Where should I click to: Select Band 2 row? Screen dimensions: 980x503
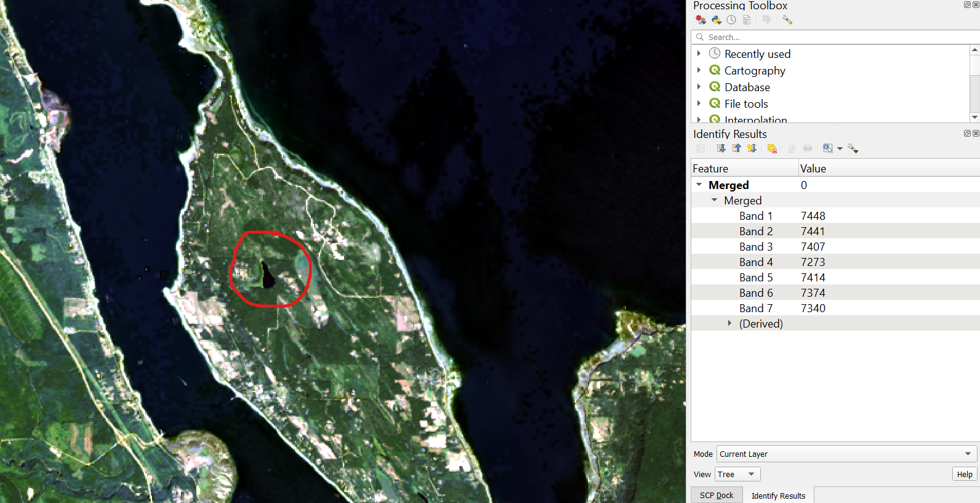[835, 231]
